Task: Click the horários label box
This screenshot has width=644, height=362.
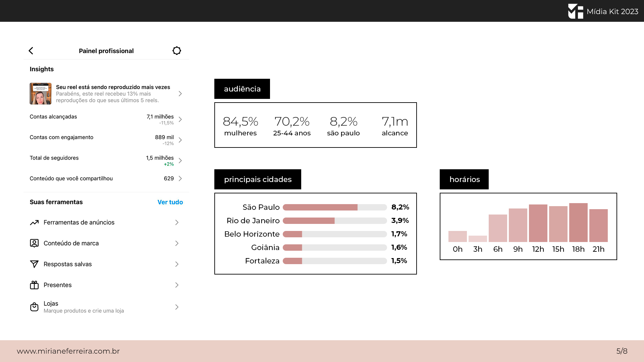Action: tap(464, 179)
